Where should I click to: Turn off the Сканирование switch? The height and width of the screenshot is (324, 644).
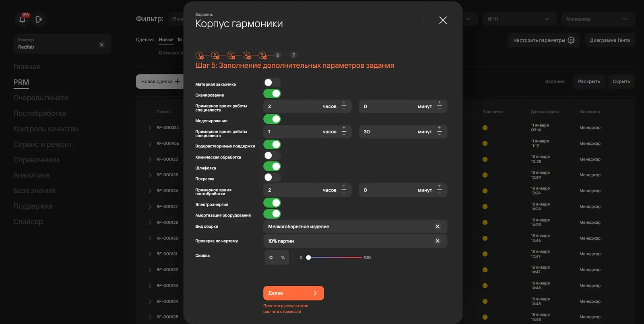[x=272, y=93]
